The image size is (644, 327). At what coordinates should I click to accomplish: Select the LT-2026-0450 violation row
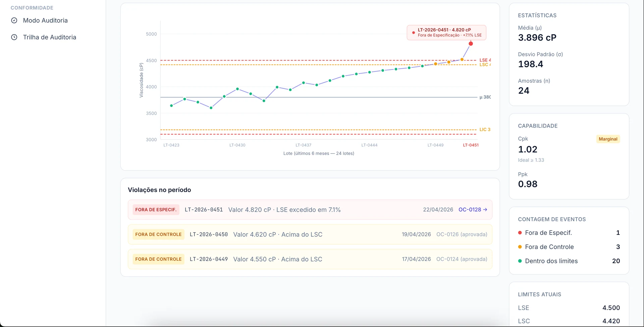click(x=310, y=235)
